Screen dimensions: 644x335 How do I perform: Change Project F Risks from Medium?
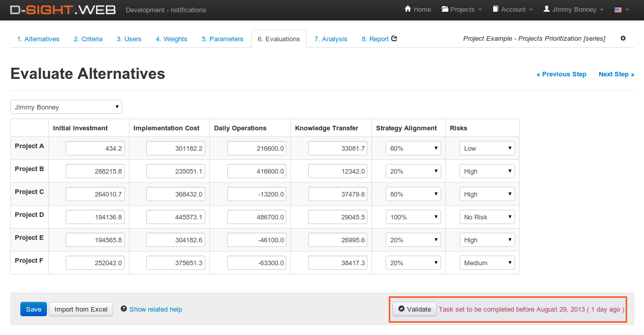point(487,263)
